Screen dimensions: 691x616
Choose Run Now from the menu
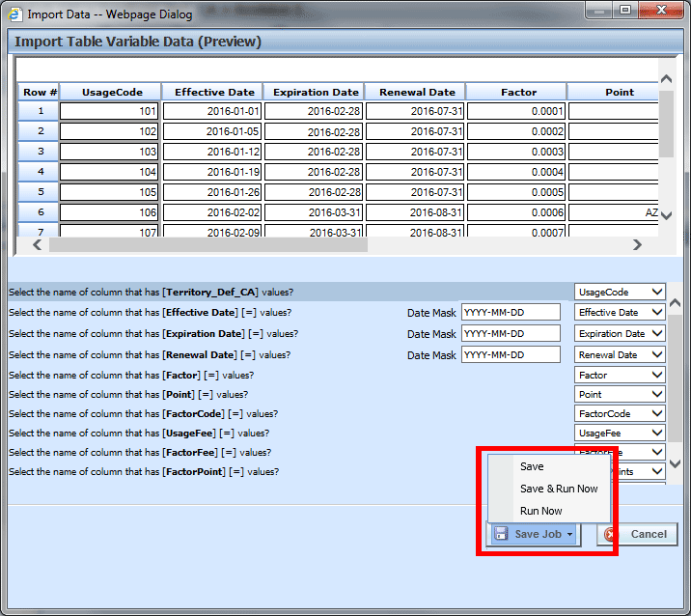[x=549, y=511]
